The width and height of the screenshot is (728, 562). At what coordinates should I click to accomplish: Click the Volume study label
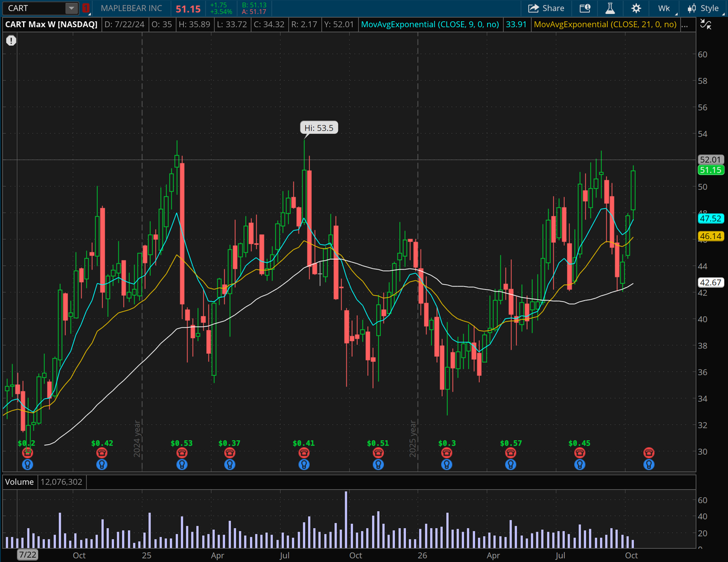tap(20, 482)
